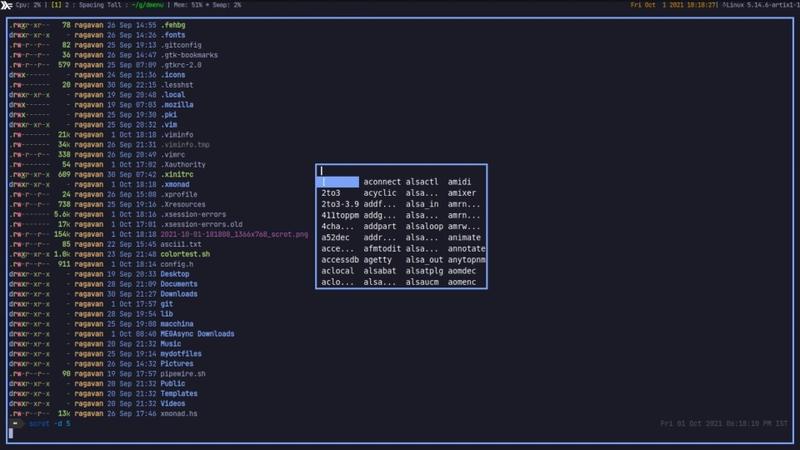Launch alsa_in from dmenu

click(422, 204)
